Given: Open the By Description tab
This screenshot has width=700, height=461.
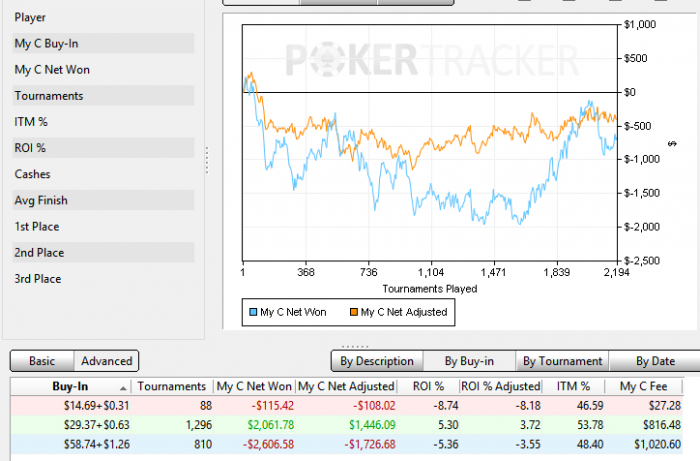Looking at the screenshot, I should pyautogui.click(x=377, y=361).
